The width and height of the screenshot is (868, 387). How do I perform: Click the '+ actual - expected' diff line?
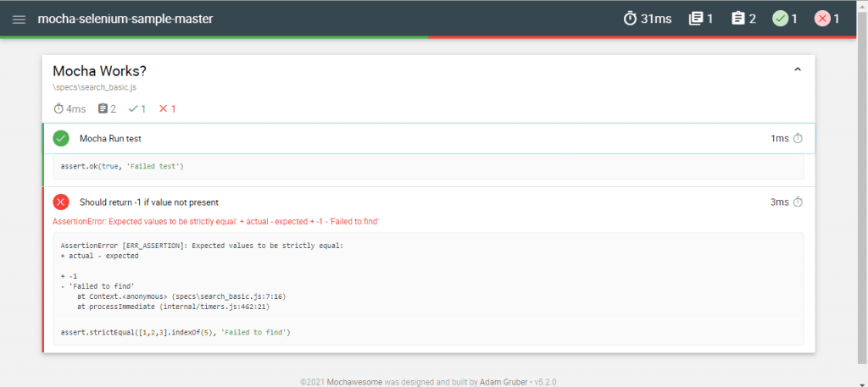100,256
